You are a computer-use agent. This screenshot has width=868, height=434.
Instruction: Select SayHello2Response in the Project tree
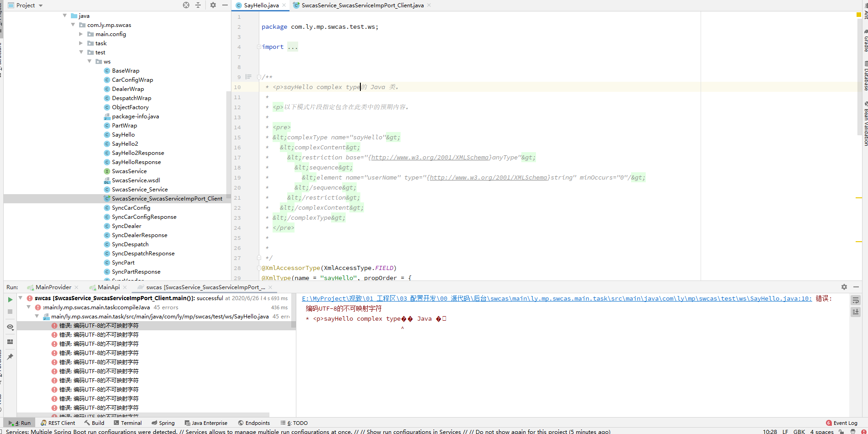(x=138, y=153)
